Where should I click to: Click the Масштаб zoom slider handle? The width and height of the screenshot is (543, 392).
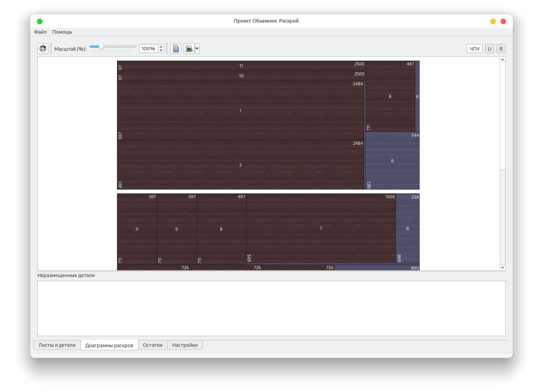click(x=101, y=47)
